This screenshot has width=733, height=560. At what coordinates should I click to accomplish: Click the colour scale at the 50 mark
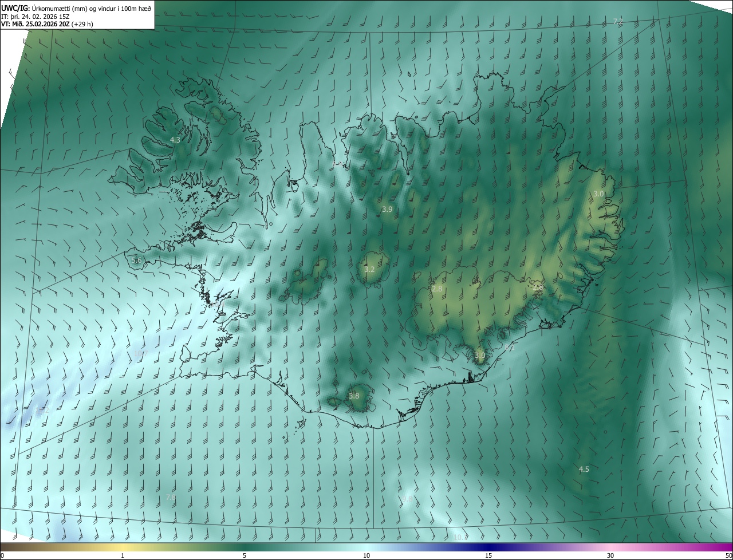click(x=728, y=555)
